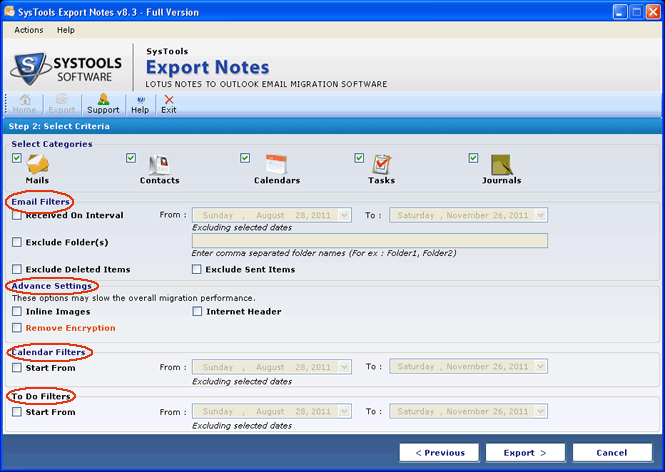Click the Select Categories heading
This screenshot has height=472, width=665.
[x=52, y=144]
